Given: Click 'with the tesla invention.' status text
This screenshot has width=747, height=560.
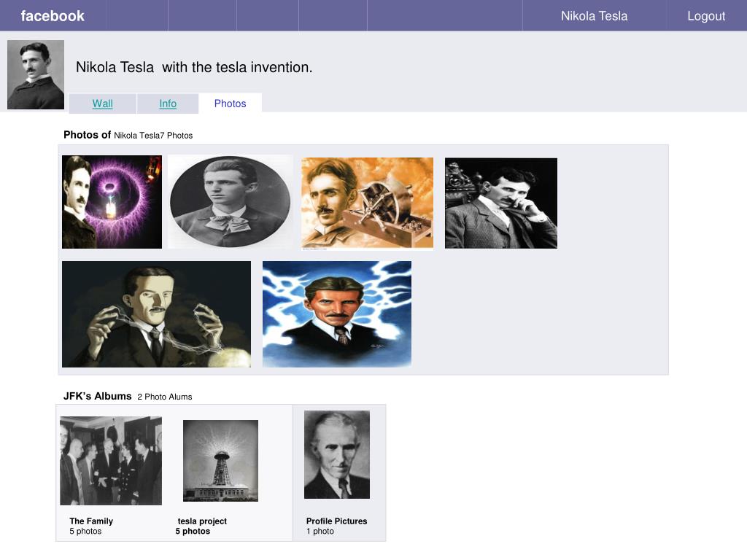Looking at the screenshot, I should pyautogui.click(x=237, y=67).
